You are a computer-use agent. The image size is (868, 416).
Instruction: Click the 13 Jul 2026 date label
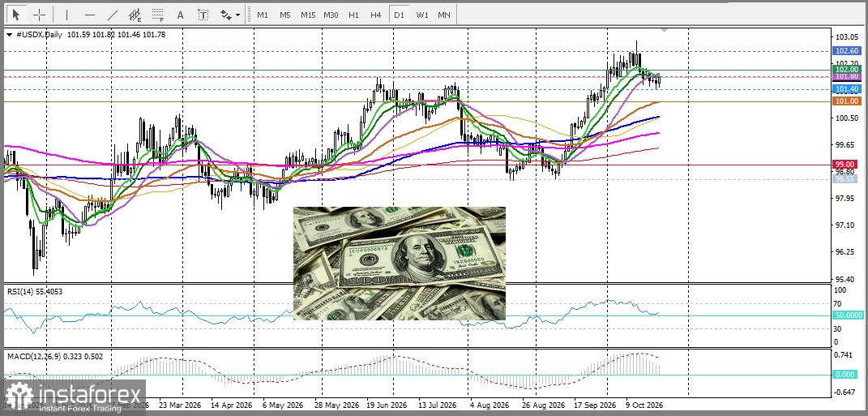point(436,405)
